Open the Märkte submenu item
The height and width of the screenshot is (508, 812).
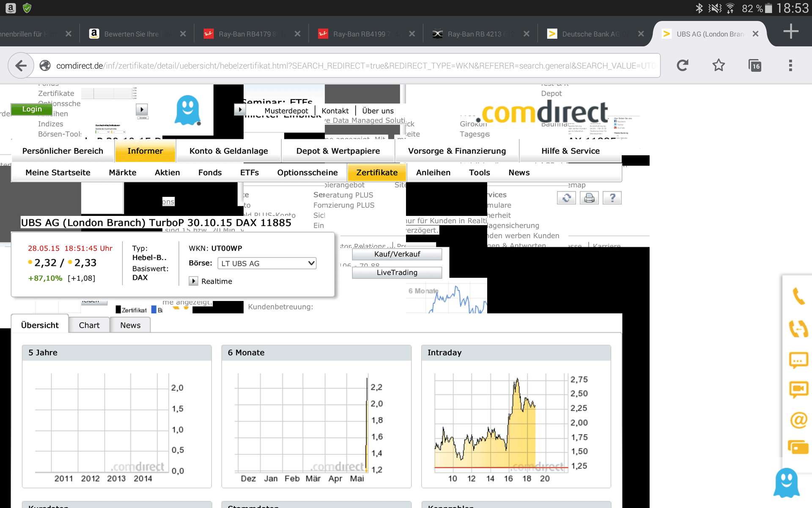123,173
